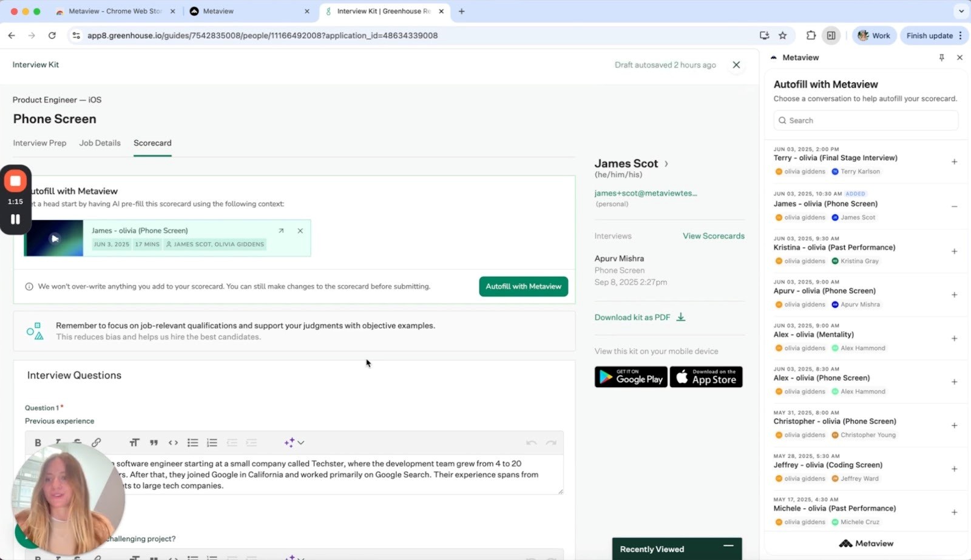This screenshot has height=560, width=971.
Task: Insert a link using the link icon
Action: [x=96, y=443]
